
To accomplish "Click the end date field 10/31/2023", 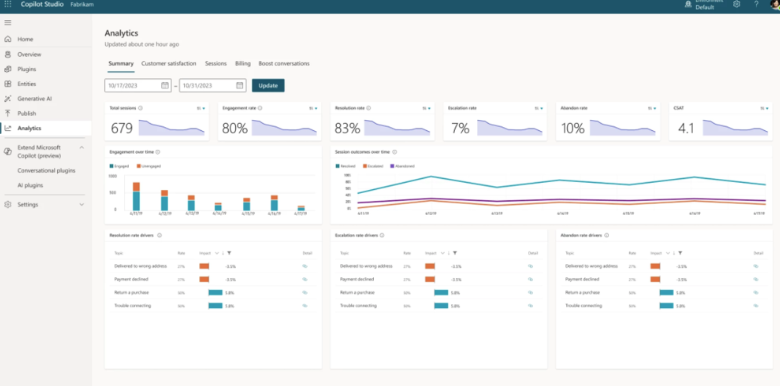I will 212,86.
